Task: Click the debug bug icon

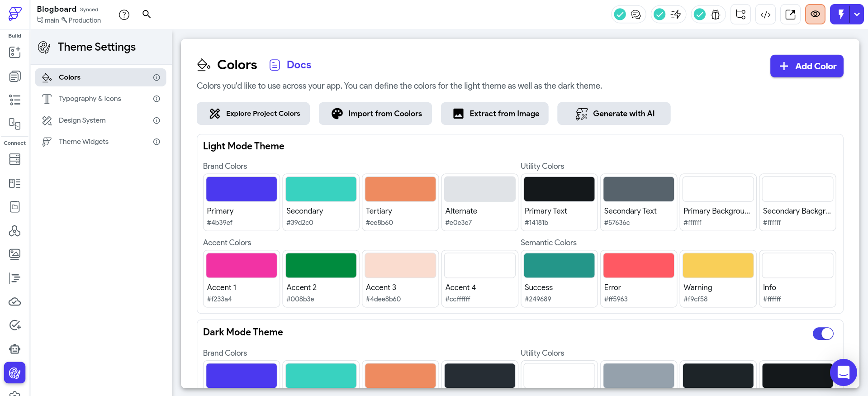Action: click(715, 14)
